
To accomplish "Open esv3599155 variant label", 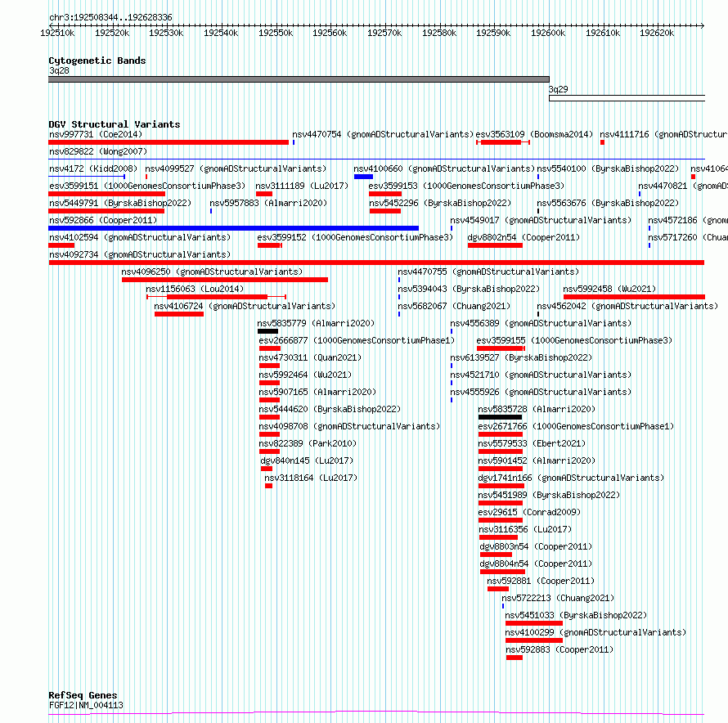I will 574,340.
